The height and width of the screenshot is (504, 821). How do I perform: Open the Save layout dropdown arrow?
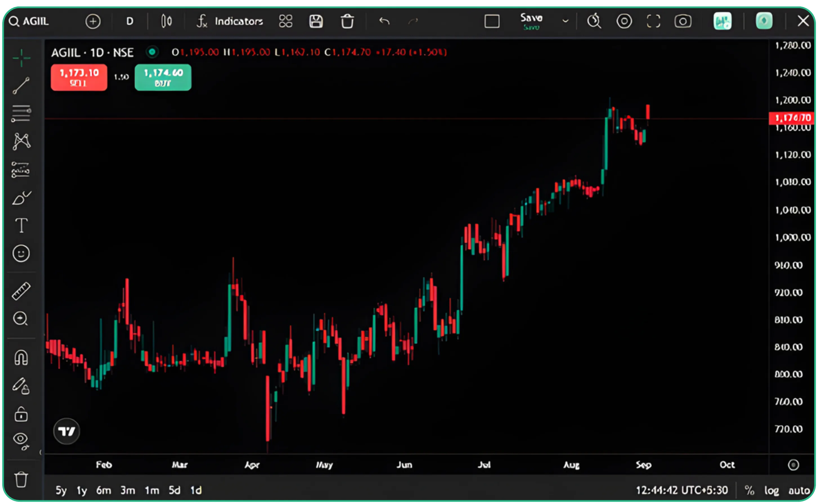pyautogui.click(x=566, y=21)
